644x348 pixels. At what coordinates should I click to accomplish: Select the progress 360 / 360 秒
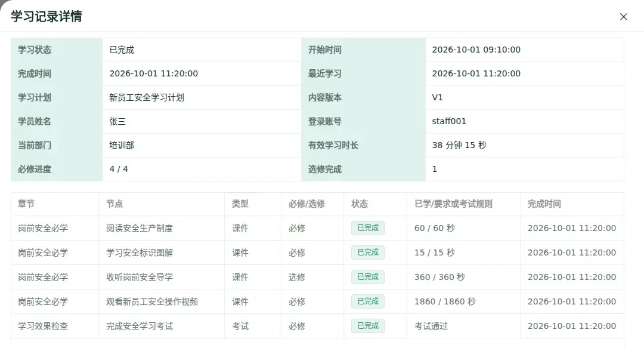pyautogui.click(x=439, y=277)
